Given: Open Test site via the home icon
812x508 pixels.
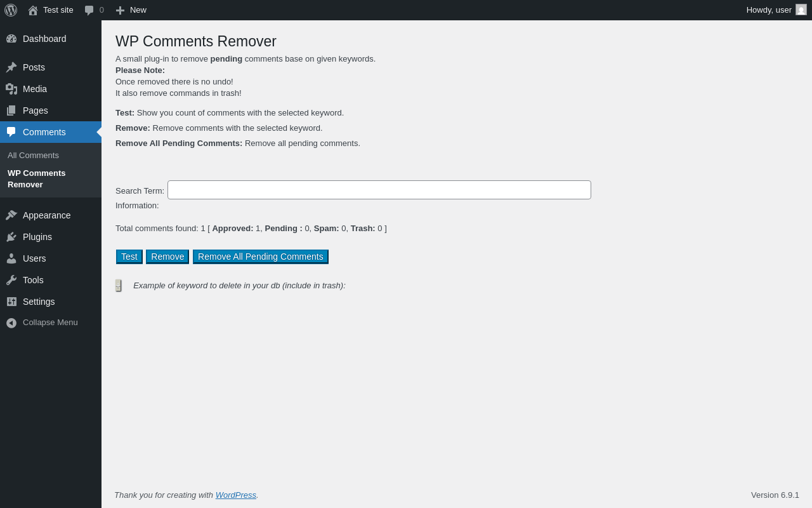Looking at the screenshot, I should pos(32,10).
